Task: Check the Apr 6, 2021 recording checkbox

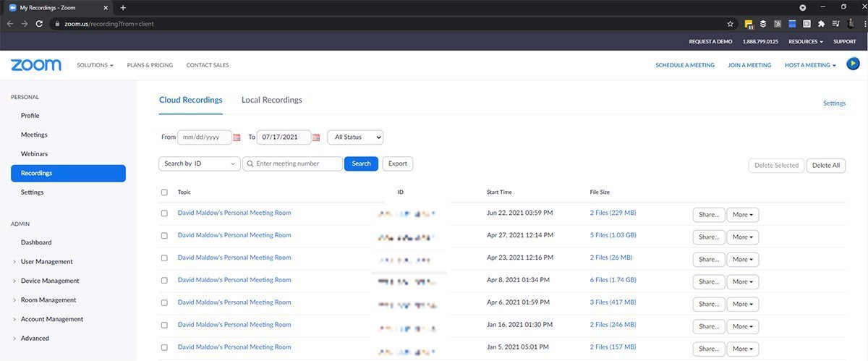Action: pyautogui.click(x=164, y=303)
